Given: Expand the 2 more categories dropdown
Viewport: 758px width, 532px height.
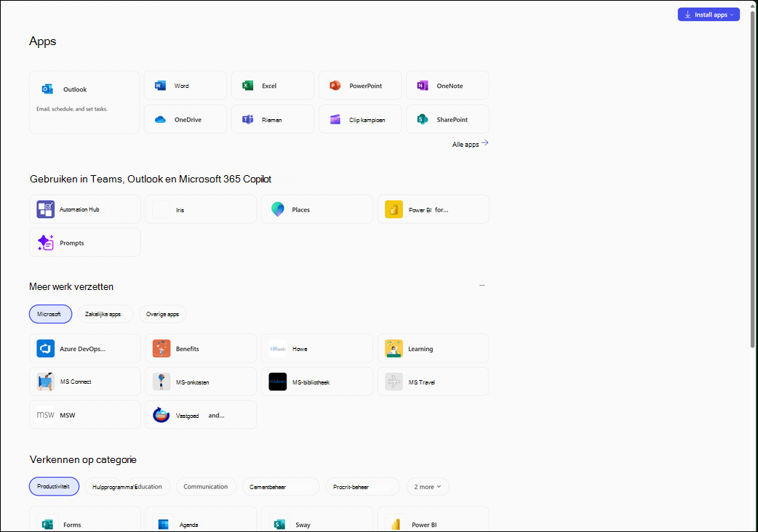Looking at the screenshot, I should point(427,487).
